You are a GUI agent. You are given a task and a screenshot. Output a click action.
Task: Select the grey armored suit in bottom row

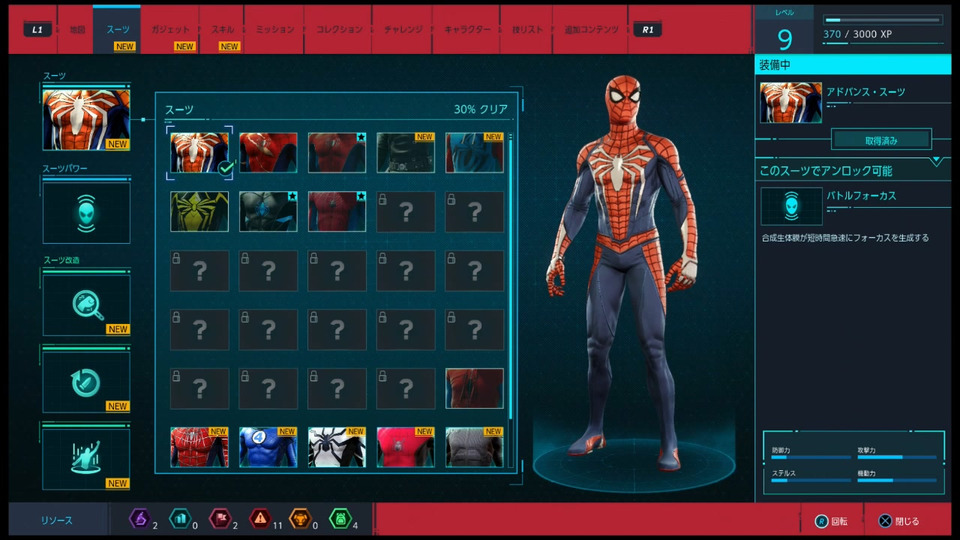pos(474,447)
